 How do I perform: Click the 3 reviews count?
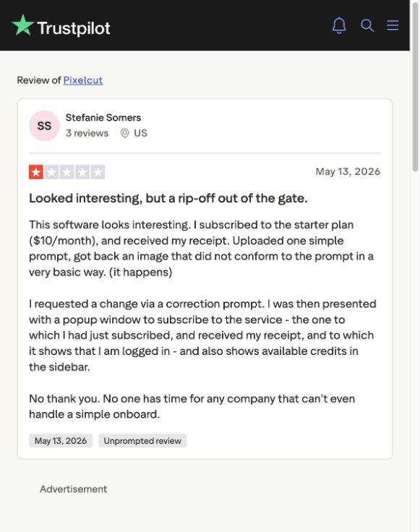click(x=87, y=133)
